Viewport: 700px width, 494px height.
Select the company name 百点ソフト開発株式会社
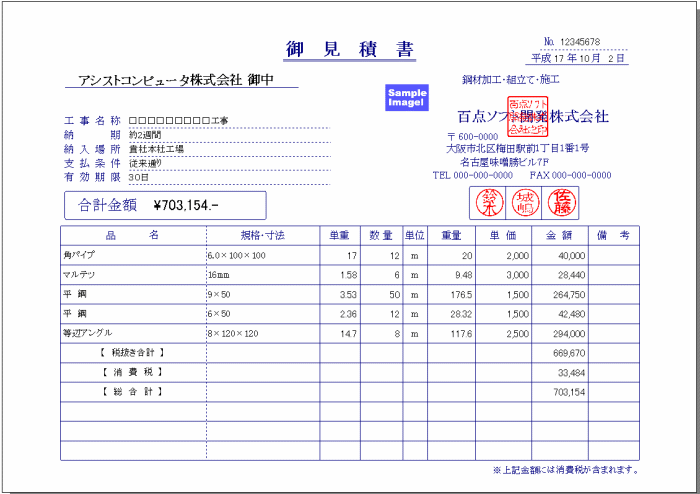pos(533,116)
